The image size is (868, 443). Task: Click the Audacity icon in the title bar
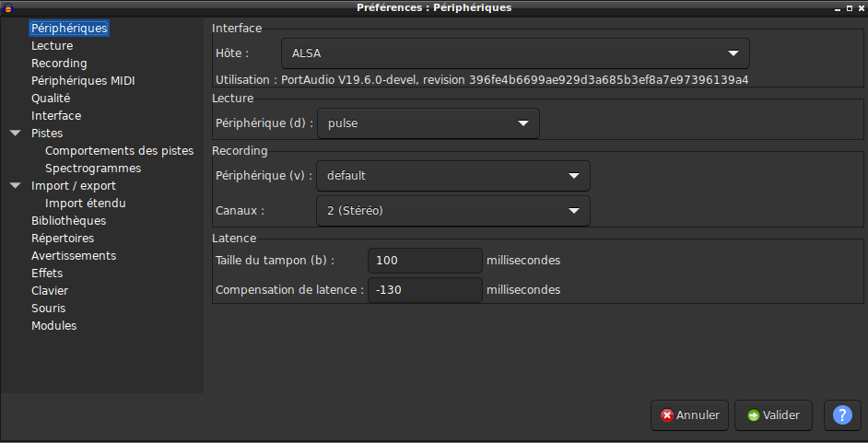coord(7,7)
